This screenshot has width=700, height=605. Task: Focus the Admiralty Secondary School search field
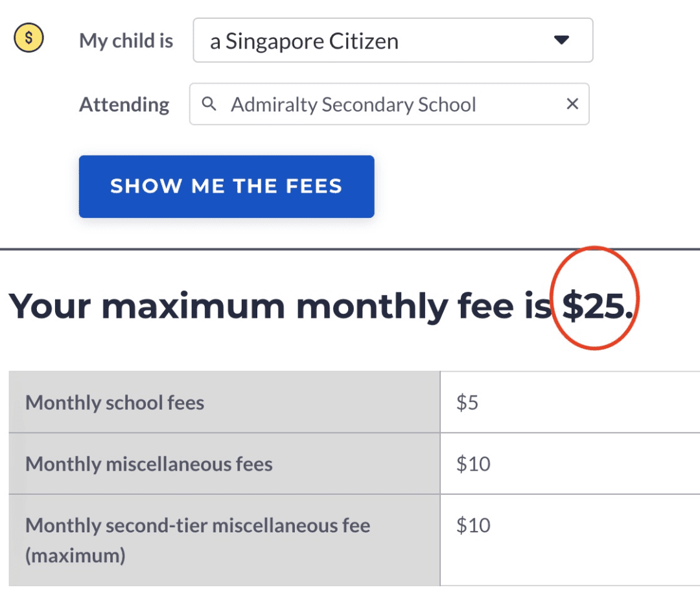click(353, 104)
